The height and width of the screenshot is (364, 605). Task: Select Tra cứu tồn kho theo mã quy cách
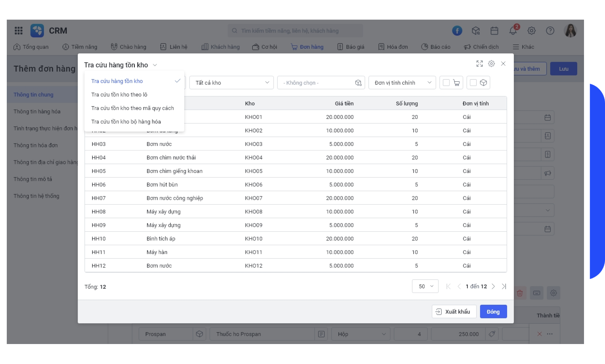(134, 108)
